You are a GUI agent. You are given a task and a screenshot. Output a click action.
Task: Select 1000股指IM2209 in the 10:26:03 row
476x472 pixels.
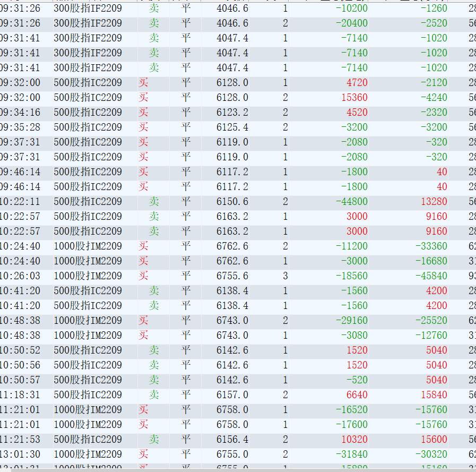click(x=88, y=276)
